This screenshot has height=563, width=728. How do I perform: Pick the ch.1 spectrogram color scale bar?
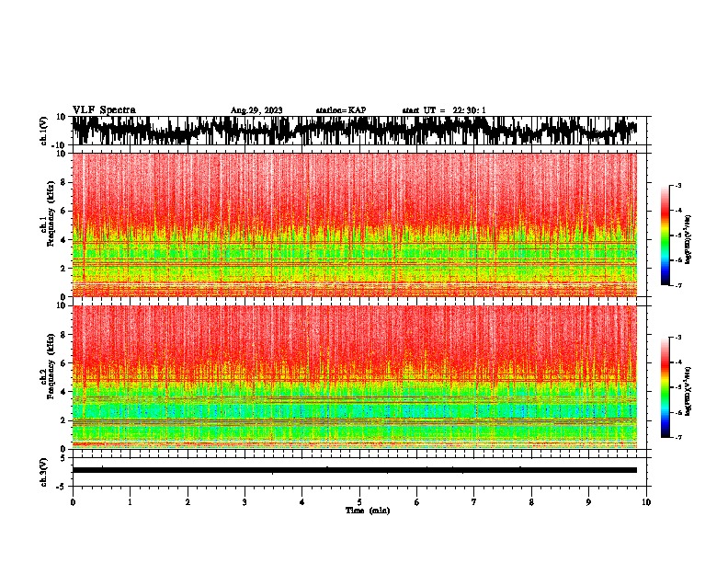(x=665, y=236)
